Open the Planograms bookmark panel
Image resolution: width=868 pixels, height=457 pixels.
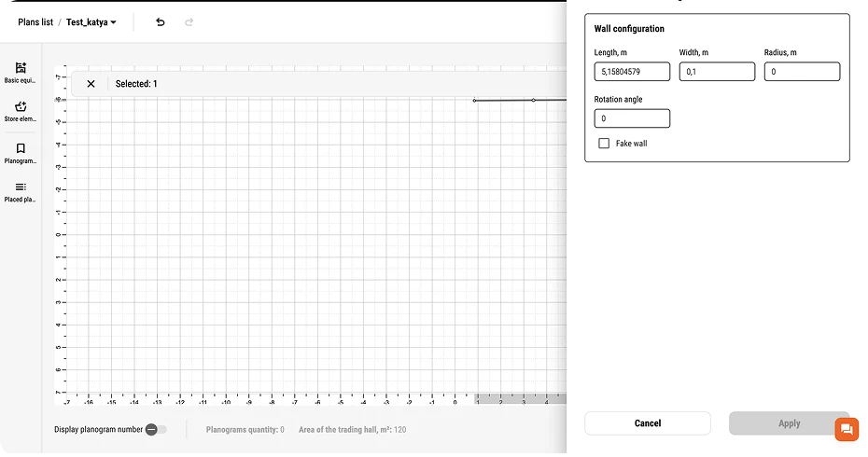click(x=21, y=152)
